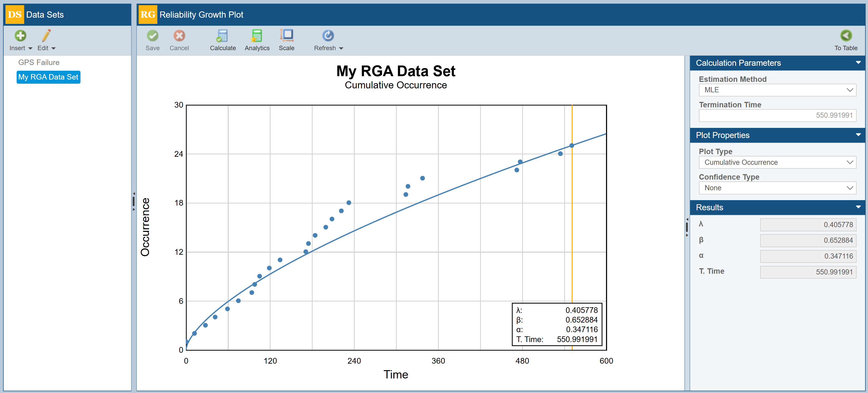Image resolution: width=868 pixels, height=393 pixels.
Task: Click the Edit pencil icon
Action: [x=46, y=35]
